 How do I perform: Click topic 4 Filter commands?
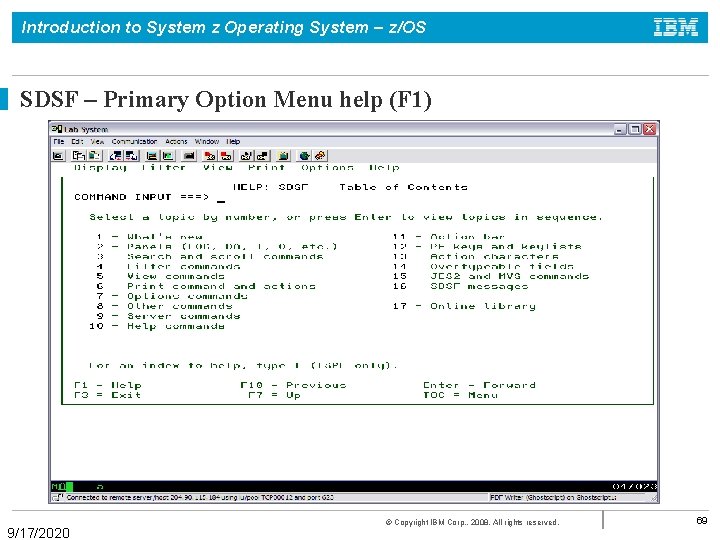point(168,266)
